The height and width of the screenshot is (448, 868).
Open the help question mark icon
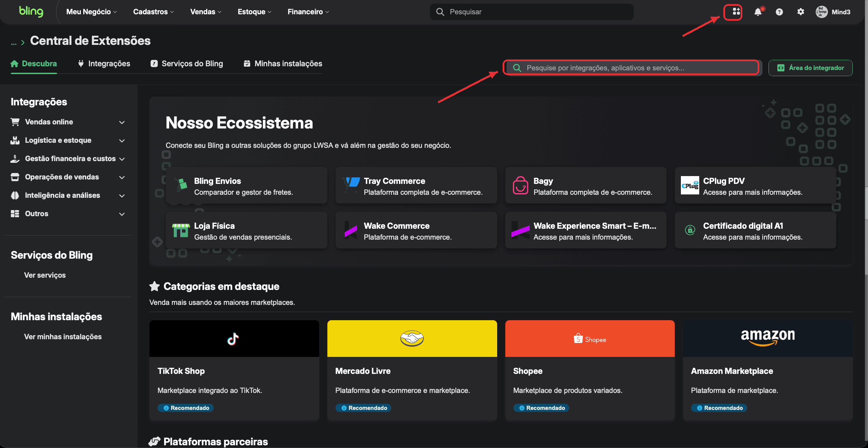coord(779,12)
